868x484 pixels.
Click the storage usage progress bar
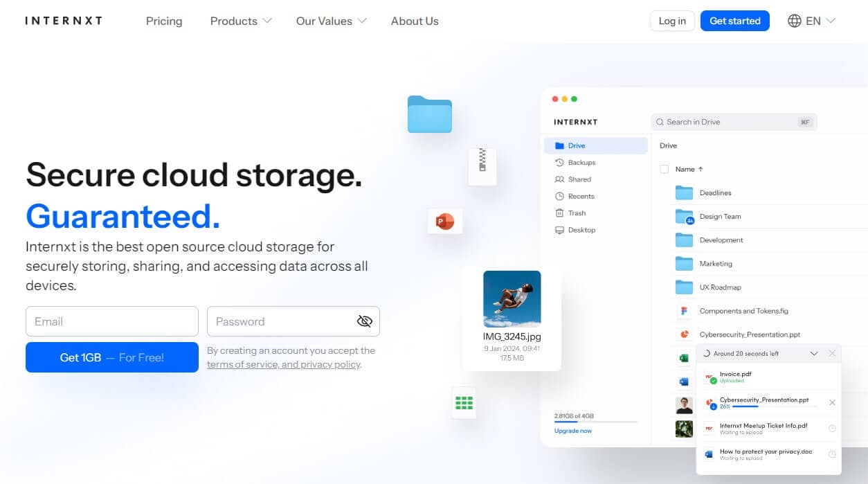coord(595,422)
